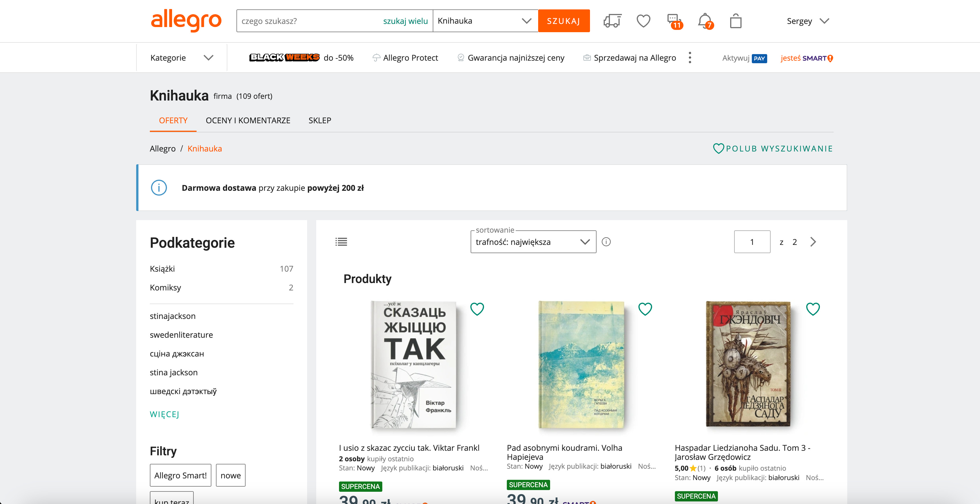Open messages icon with 11 badge

click(675, 21)
